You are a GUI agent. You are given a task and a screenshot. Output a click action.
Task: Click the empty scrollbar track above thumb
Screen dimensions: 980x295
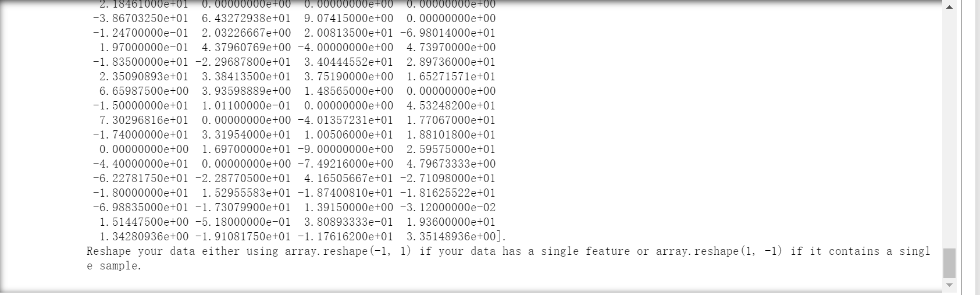[x=949, y=131]
